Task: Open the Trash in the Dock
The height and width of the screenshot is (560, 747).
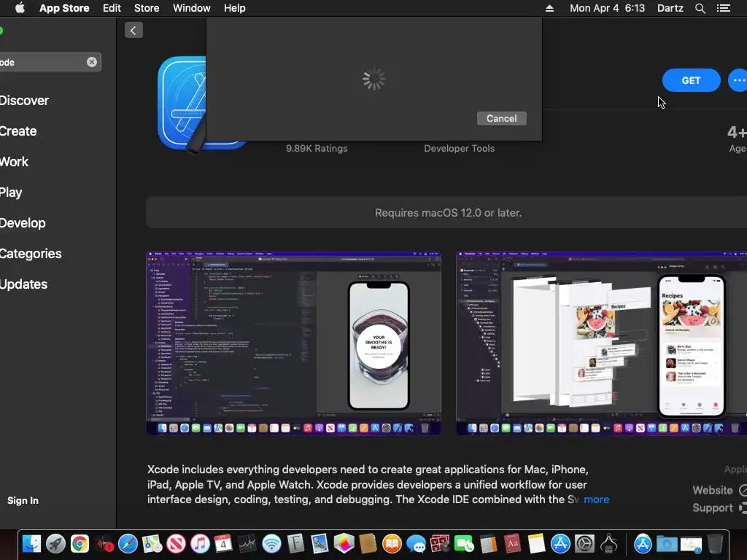Action: tap(715, 543)
